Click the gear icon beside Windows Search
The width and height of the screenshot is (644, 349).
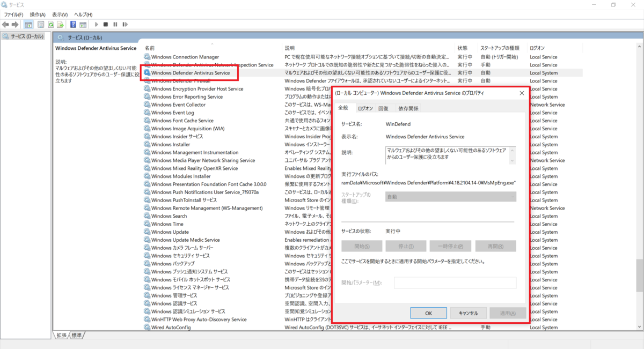pos(147,216)
